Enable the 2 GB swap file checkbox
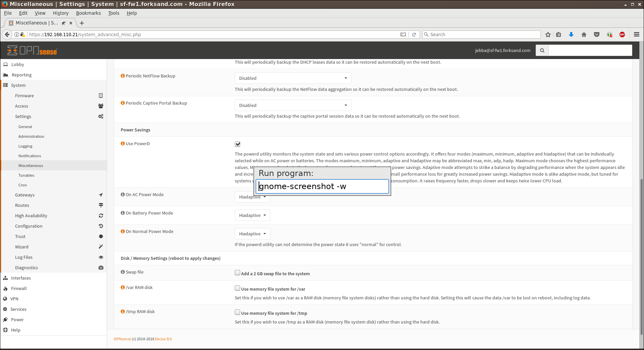 tap(237, 273)
